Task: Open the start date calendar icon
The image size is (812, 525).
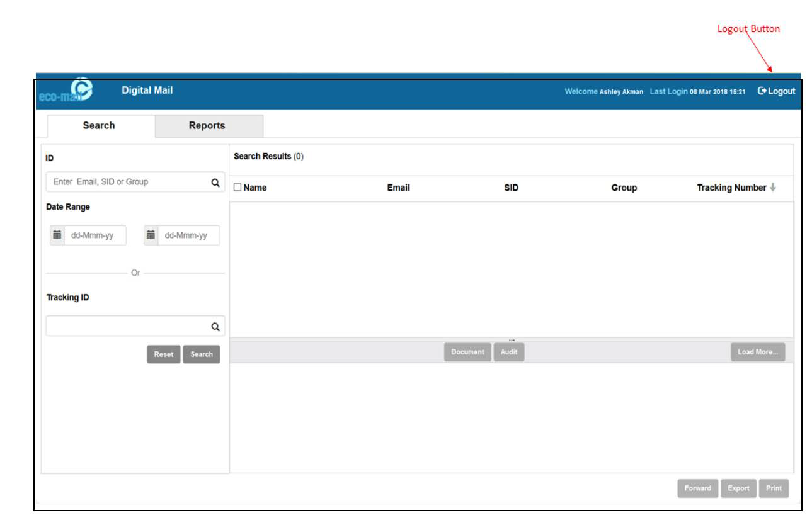Action: pos(57,235)
